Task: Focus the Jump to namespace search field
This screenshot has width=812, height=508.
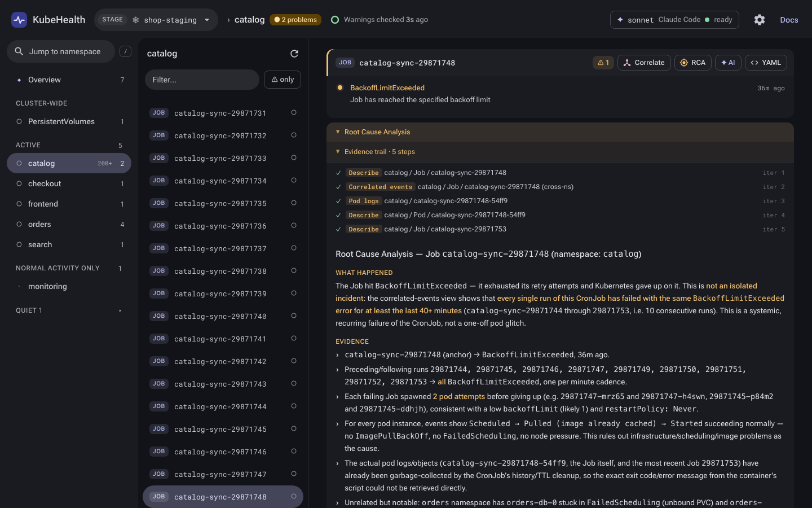Action: pyautogui.click(x=61, y=51)
